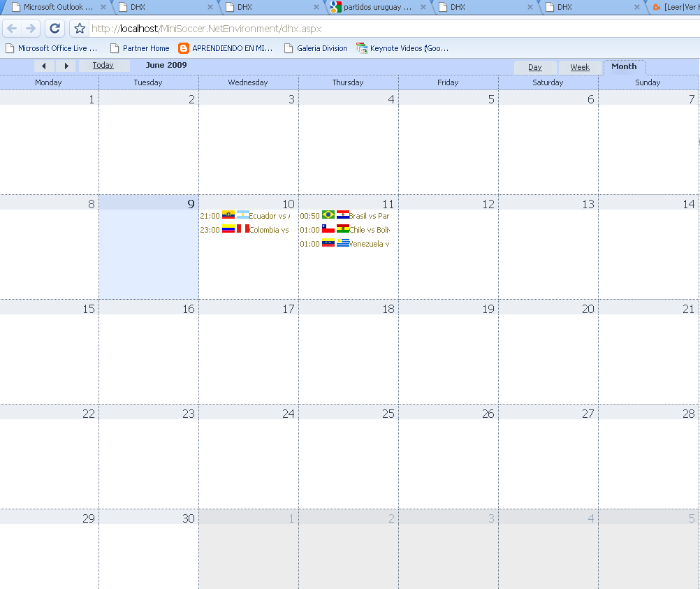Select day 12 in the calendar

(x=449, y=247)
